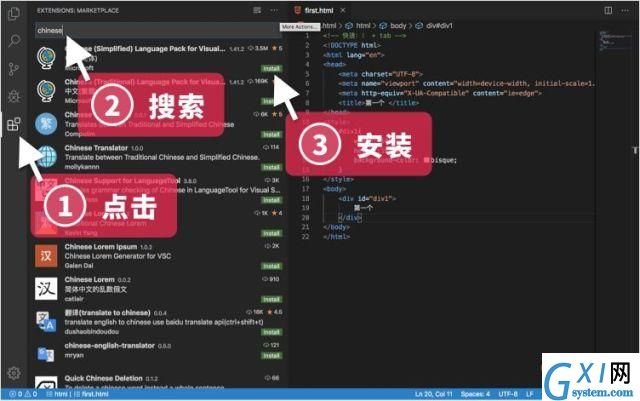Click LF end-of-line status item
This screenshot has height=401, width=640.
[x=529, y=394]
